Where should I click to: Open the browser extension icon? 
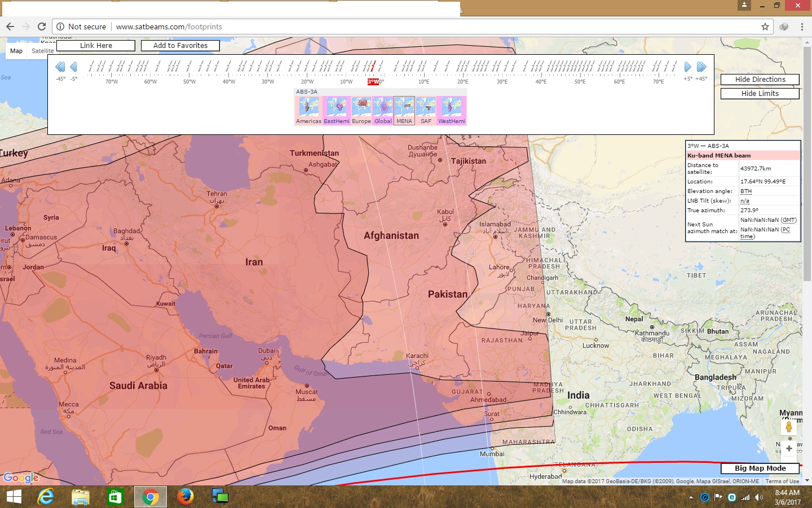pos(784,27)
